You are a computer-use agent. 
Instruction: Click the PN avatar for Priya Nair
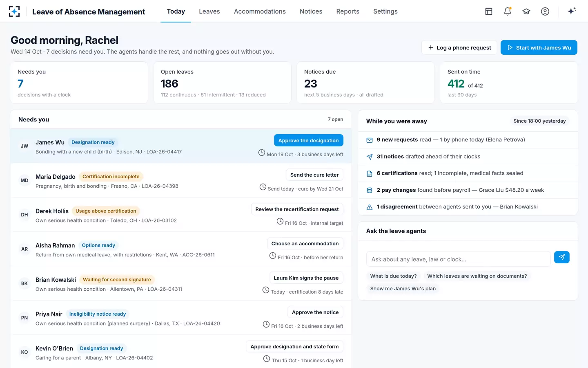24,318
